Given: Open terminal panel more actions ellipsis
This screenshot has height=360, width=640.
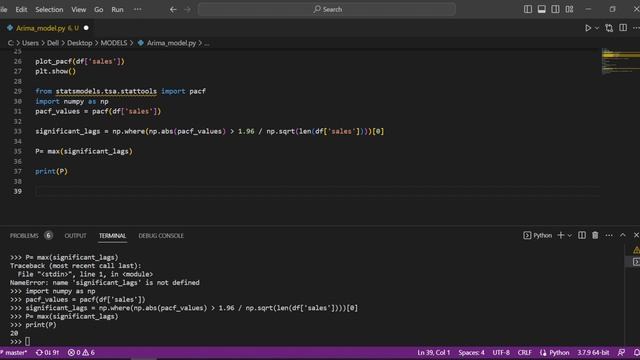Looking at the screenshot, I should [609, 236].
